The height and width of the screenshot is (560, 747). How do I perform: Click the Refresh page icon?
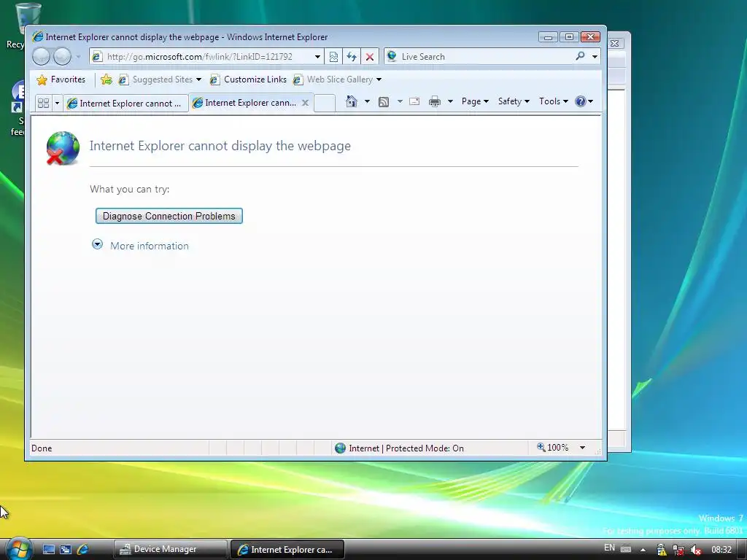(352, 57)
